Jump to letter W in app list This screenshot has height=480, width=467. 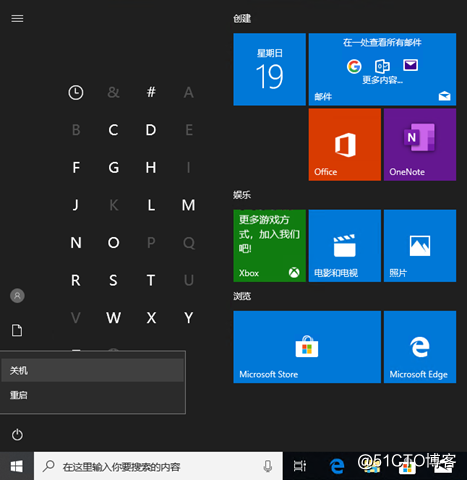(113, 318)
